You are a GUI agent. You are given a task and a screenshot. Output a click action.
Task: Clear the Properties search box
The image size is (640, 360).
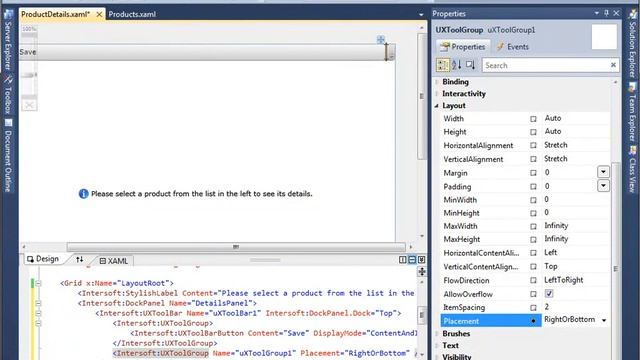coord(613,65)
